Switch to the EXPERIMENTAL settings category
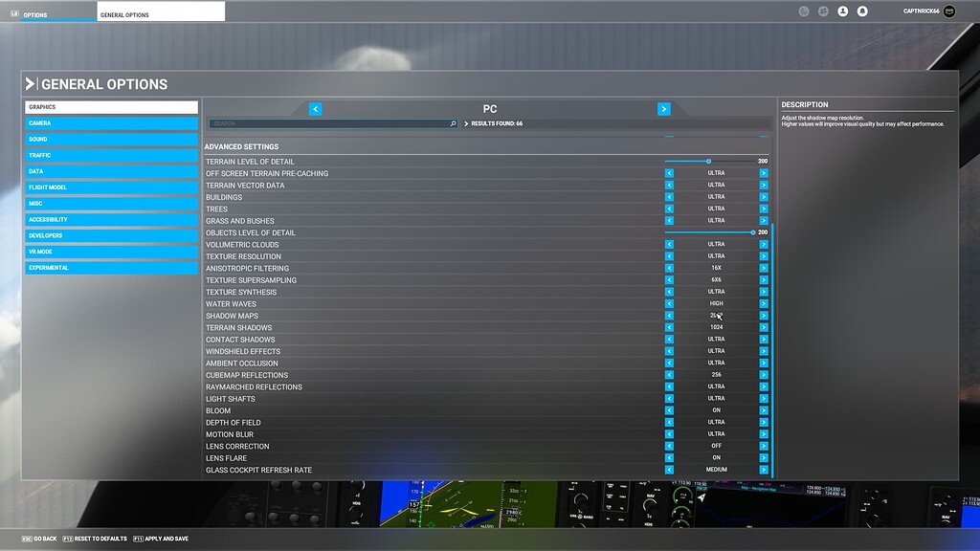The width and height of the screenshot is (980, 551). point(111,267)
